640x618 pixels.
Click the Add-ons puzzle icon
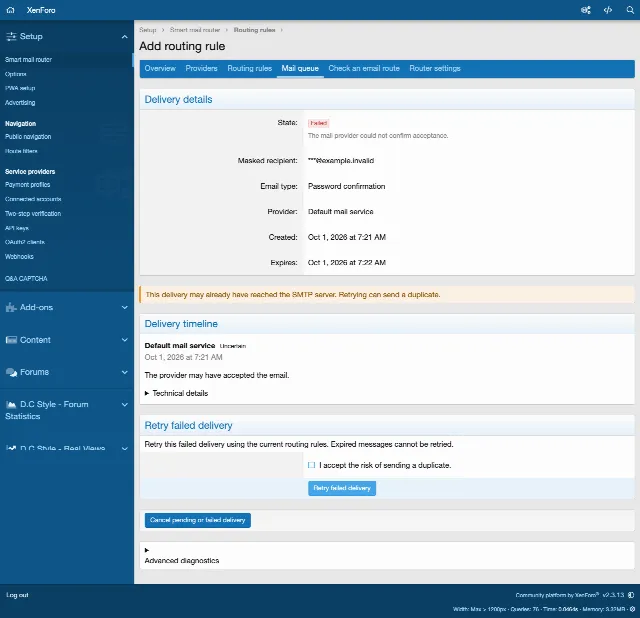tap(11, 307)
